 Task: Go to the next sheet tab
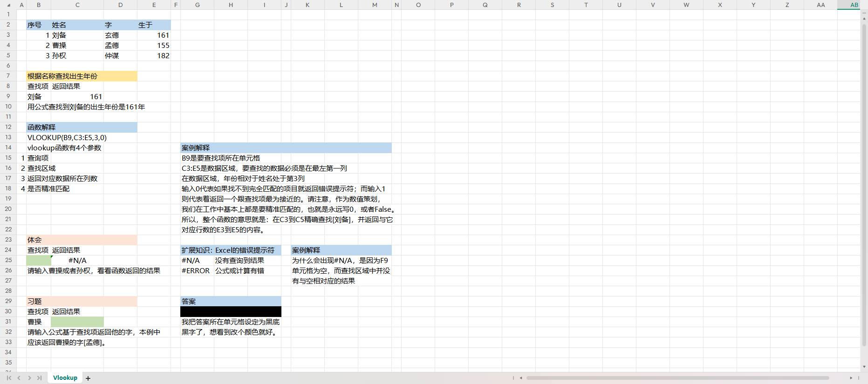[x=29, y=378]
